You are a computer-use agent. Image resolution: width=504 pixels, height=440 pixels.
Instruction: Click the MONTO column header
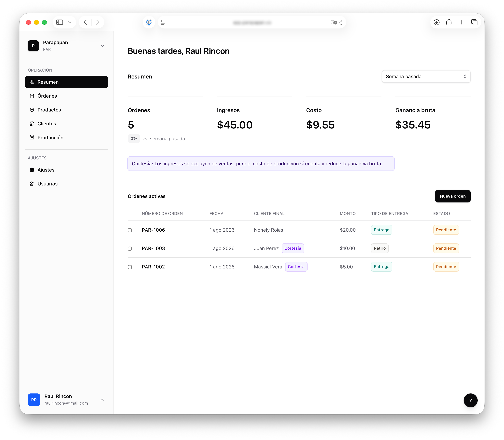click(x=347, y=214)
